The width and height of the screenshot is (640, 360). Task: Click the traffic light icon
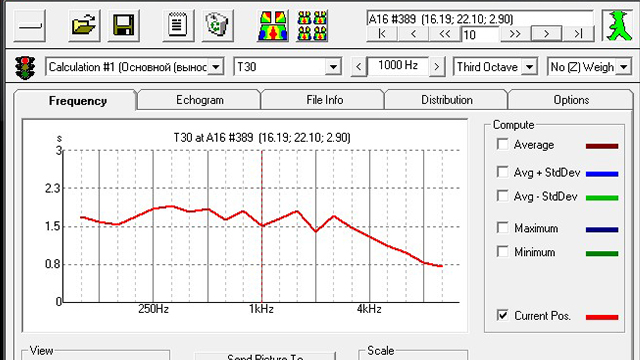pos(25,67)
